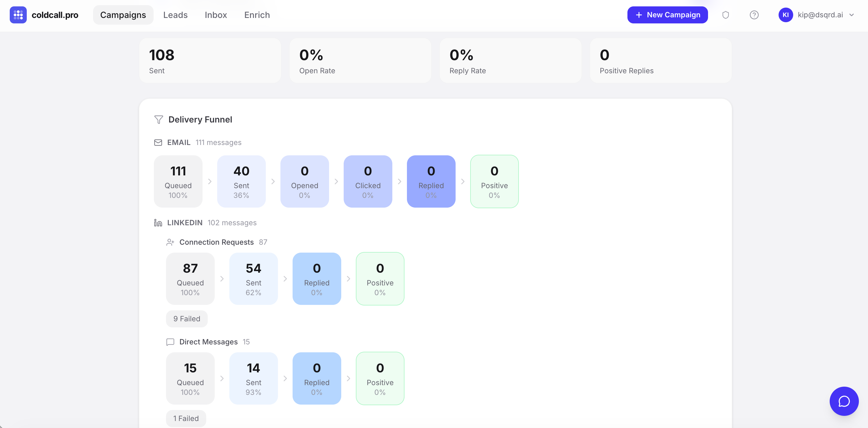
Task: Click the 9 Failed badge
Action: click(x=187, y=319)
